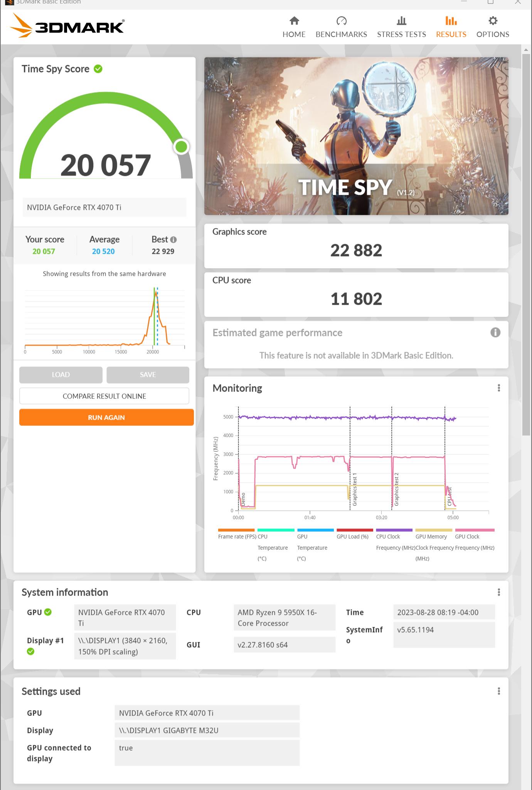Image resolution: width=532 pixels, height=790 pixels.
Task: Open System information three-dot menu
Action: point(499,592)
